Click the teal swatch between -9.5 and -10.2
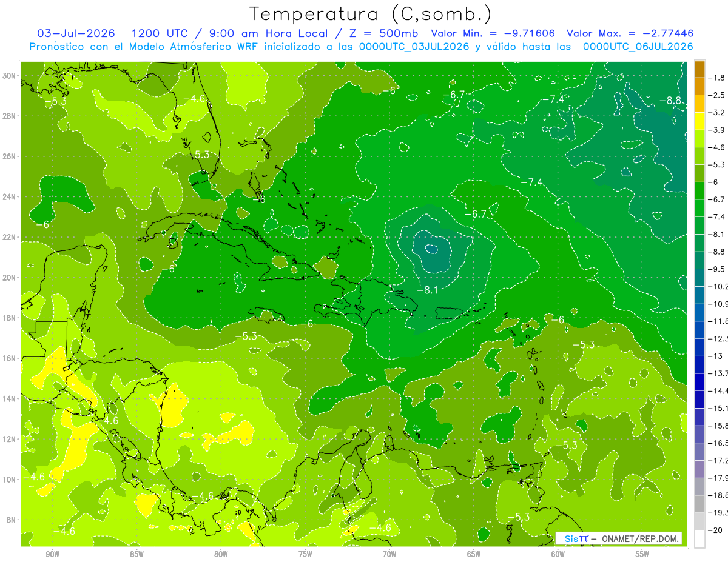 (x=699, y=278)
